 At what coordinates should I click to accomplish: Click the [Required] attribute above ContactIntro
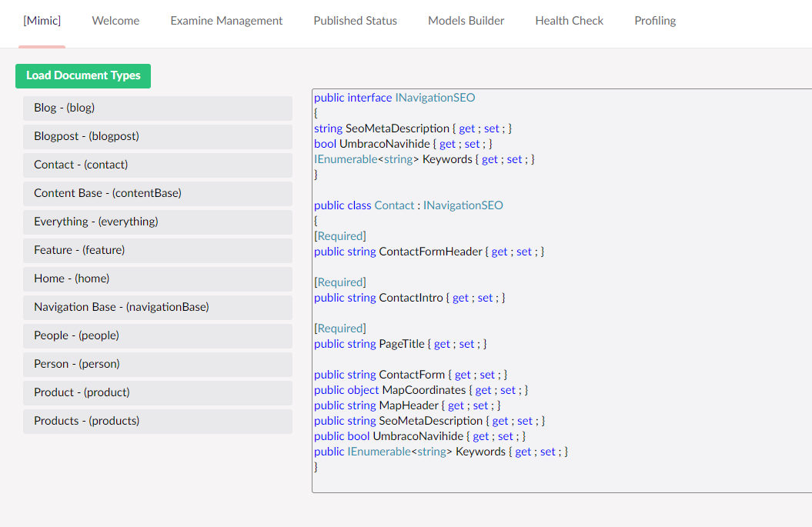pos(339,282)
